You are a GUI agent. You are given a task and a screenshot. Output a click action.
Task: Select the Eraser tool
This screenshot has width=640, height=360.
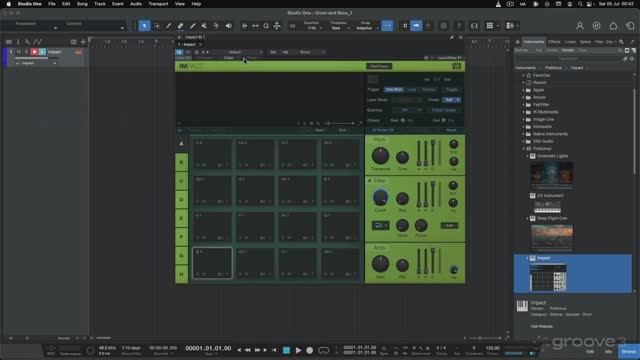(x=180, y=26)
